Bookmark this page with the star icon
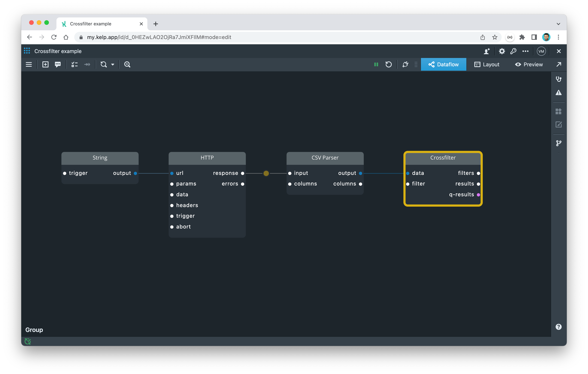The width and height of the screenshot is (588, 374). (494, 37)
